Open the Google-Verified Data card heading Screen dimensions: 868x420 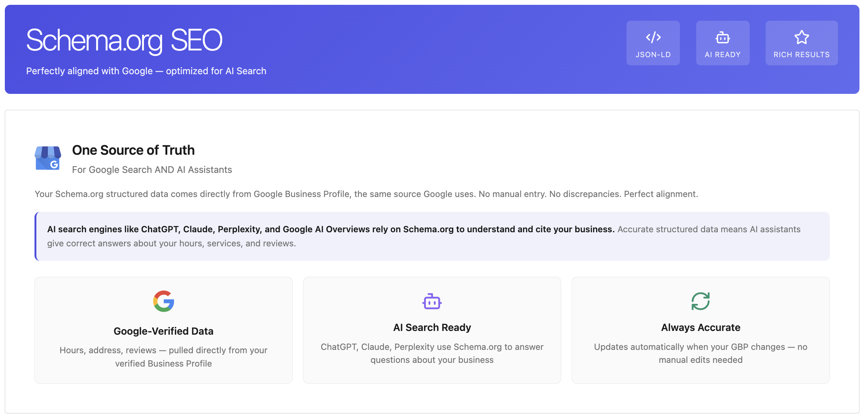pyautogui.click(x=163, y=331)
